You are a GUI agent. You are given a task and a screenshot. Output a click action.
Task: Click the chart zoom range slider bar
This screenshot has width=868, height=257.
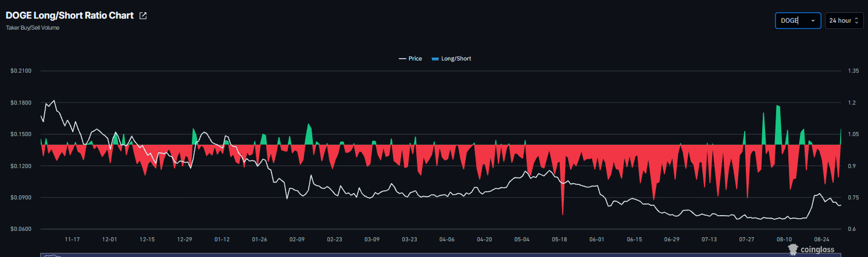(440, 255)
